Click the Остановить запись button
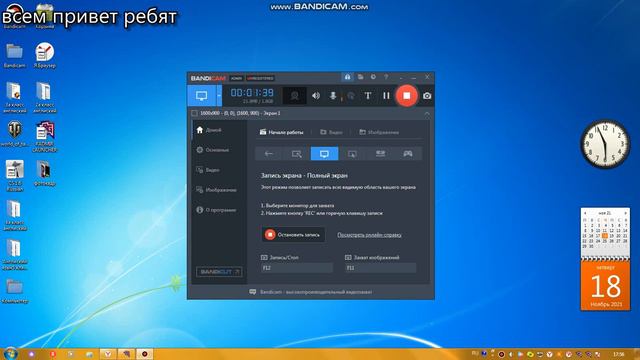This screenshot has width=640, height=360. [x=293, y=235]
